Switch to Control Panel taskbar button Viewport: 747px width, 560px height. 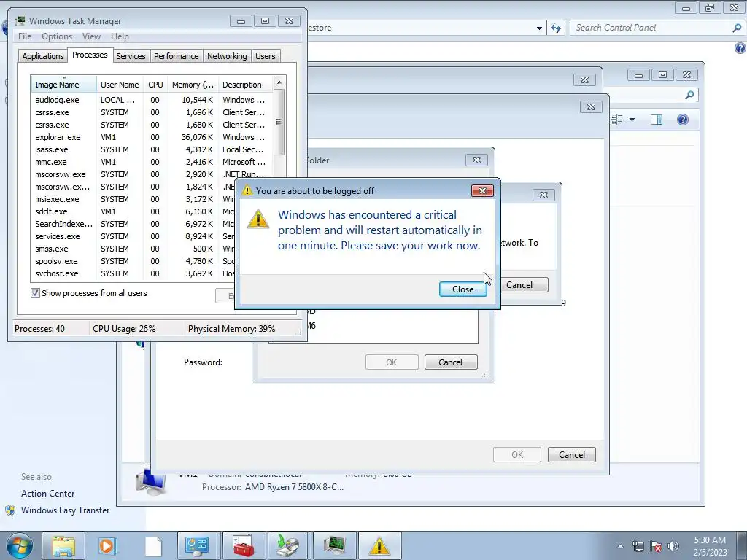pos(197,545)
